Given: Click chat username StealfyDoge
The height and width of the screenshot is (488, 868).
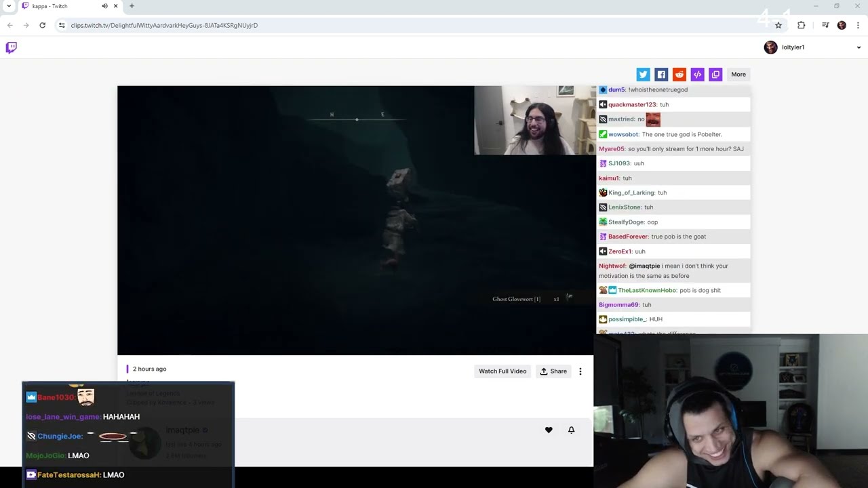Looking at the screenshot, I should click(626, 222).
